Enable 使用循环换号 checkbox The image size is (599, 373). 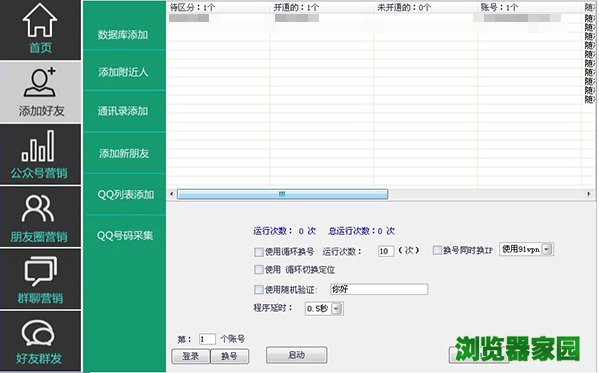point(259,252)
